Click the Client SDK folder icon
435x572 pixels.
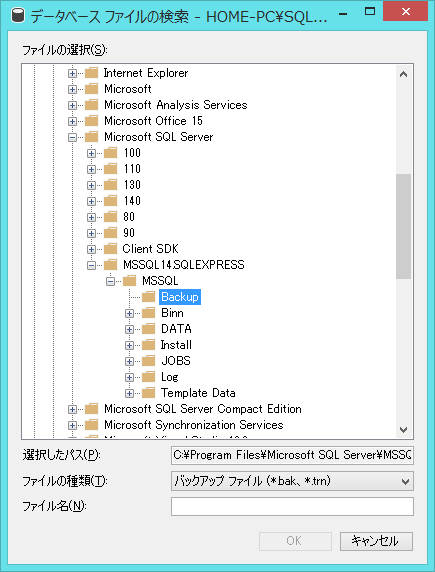point(111,249)
